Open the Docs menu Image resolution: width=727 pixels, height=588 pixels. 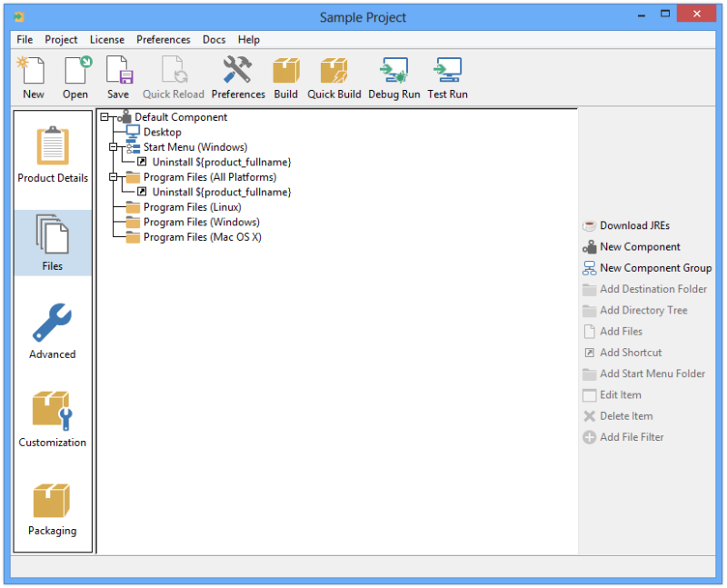click(x=214, y=40)
